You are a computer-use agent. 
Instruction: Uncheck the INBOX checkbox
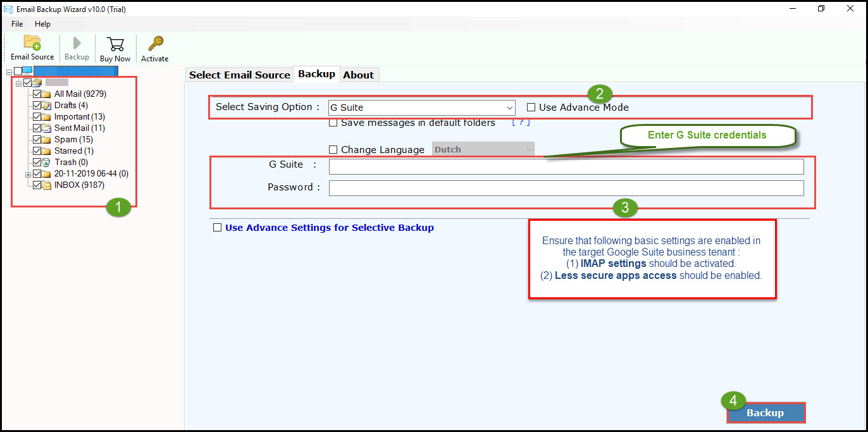[x=37, y=185]
